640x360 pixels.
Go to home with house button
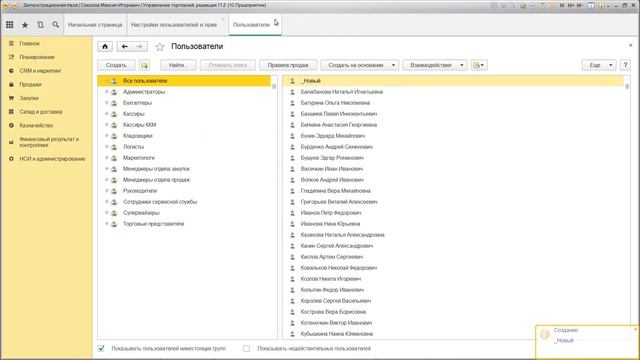[105, 47]
